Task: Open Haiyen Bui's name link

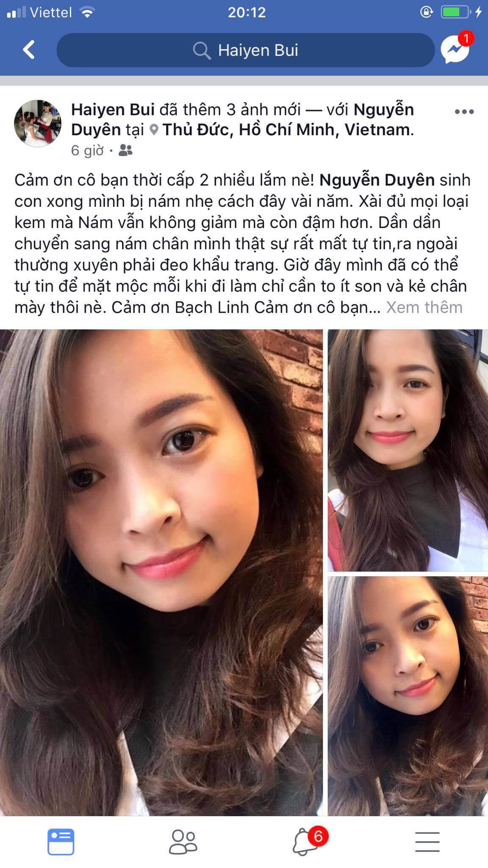Action: (x=113, y=110)
